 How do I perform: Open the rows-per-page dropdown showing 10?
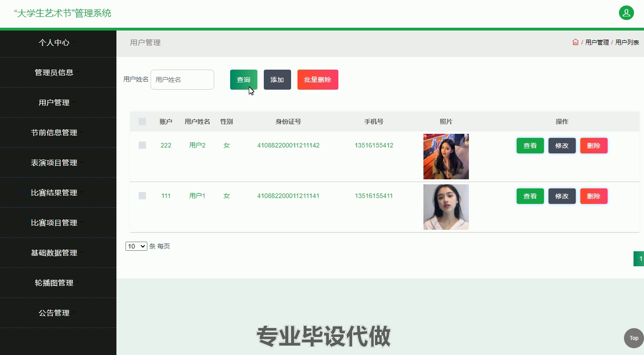tap(136, 246)
